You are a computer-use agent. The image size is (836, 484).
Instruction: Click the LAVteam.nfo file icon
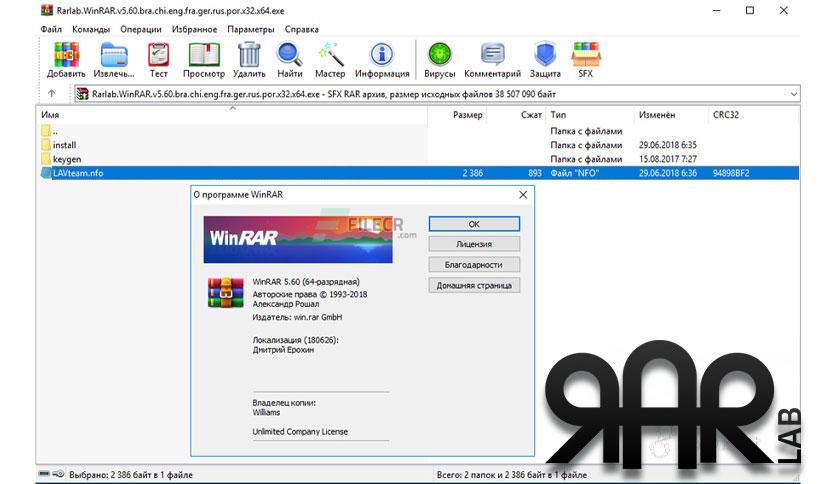pyautogui.click(x=46, y=173)
